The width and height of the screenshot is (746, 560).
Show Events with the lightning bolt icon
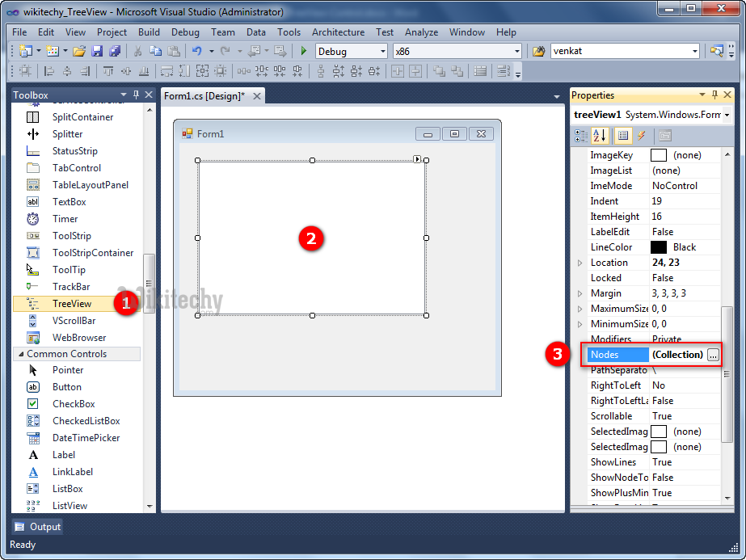click(642, 136)
